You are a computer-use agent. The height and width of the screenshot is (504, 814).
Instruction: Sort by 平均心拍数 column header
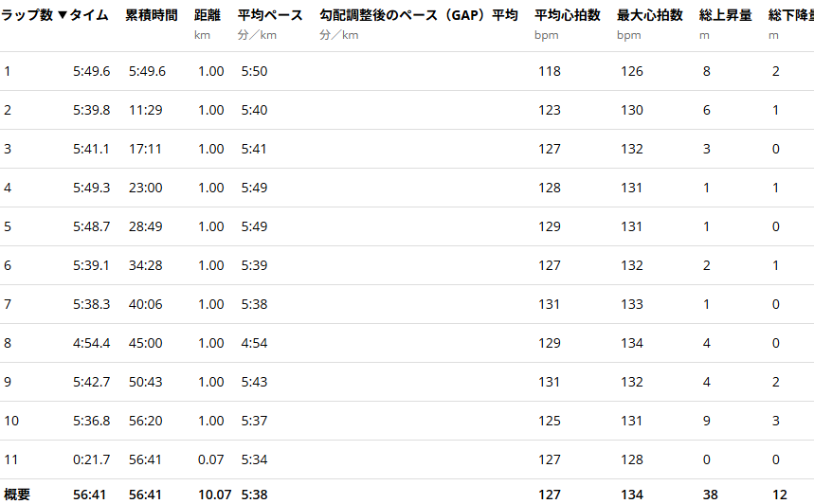(x=567, y=16)
